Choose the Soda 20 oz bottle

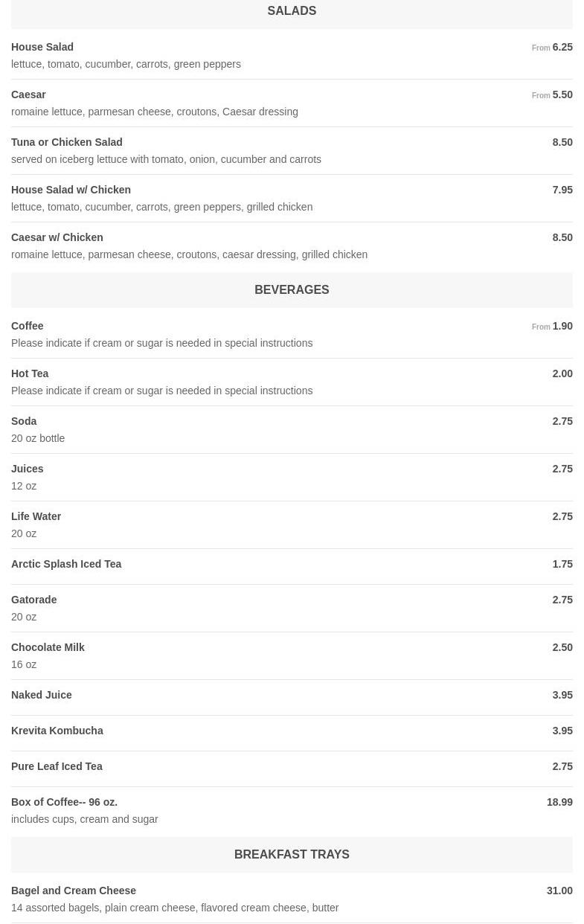pyautogui.click(x=24, y=422)
